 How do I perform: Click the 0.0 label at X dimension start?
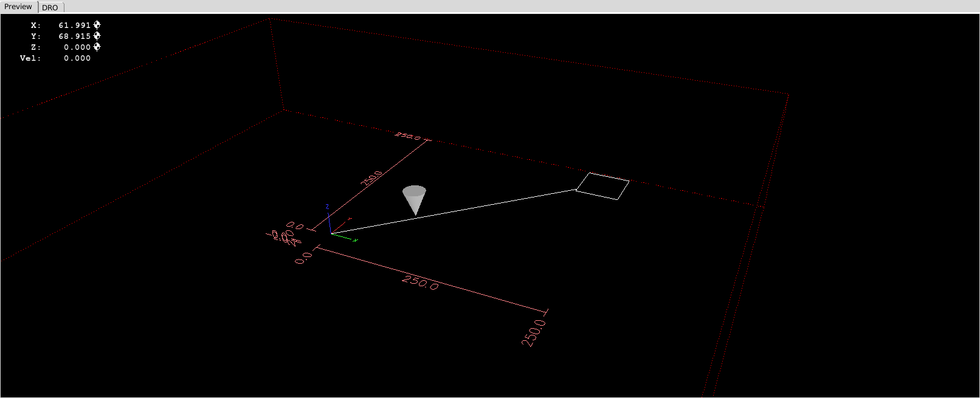pyautogui.click(x=303, y=258)
